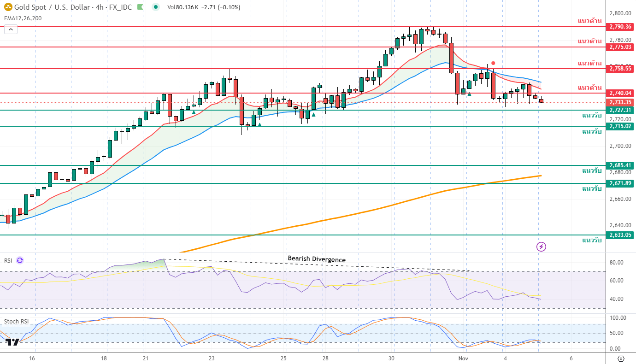Click the 2,715.02 support price label
Image resolution: width=636 pixels, height=364 pixels.
click(620, 126)
